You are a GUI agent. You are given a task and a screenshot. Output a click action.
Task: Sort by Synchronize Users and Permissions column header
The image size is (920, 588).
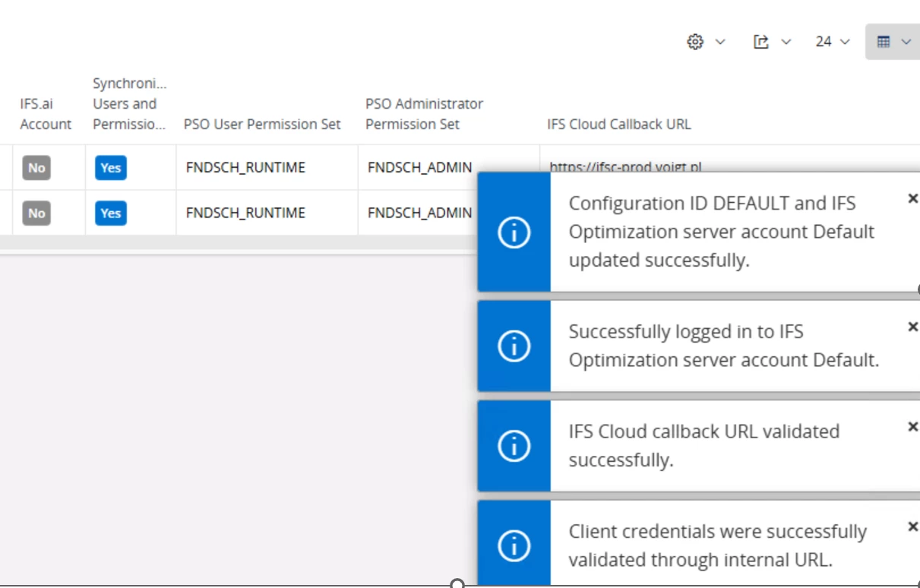click(x=129, y=103)
